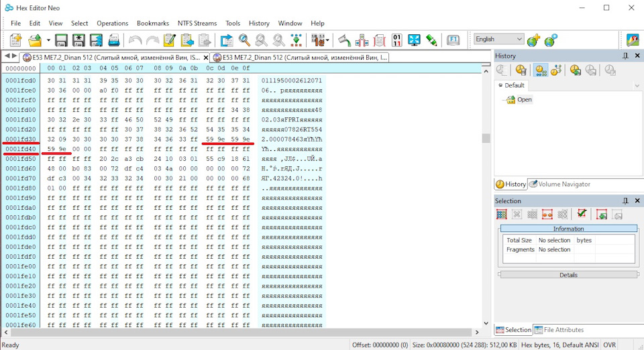Screen dimensions: 644x350
Task: Click the tab scroll left arrow
Action: point(7,56)
